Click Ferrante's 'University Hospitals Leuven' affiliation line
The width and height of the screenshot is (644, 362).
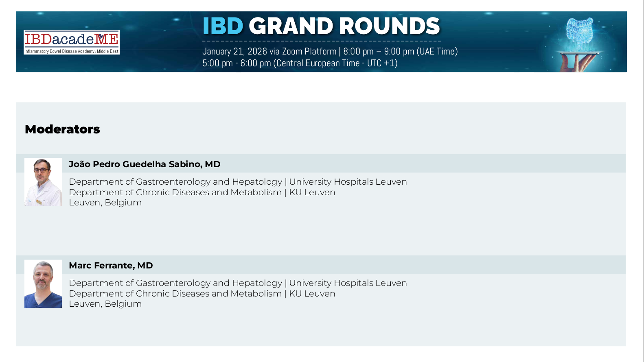[x=238, y=283]
